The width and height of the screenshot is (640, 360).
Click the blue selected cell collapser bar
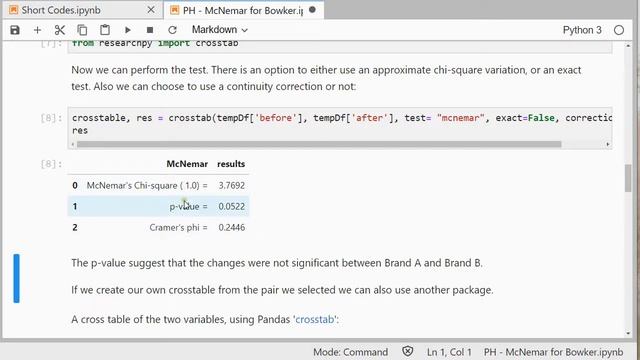[x=16, y=278]
